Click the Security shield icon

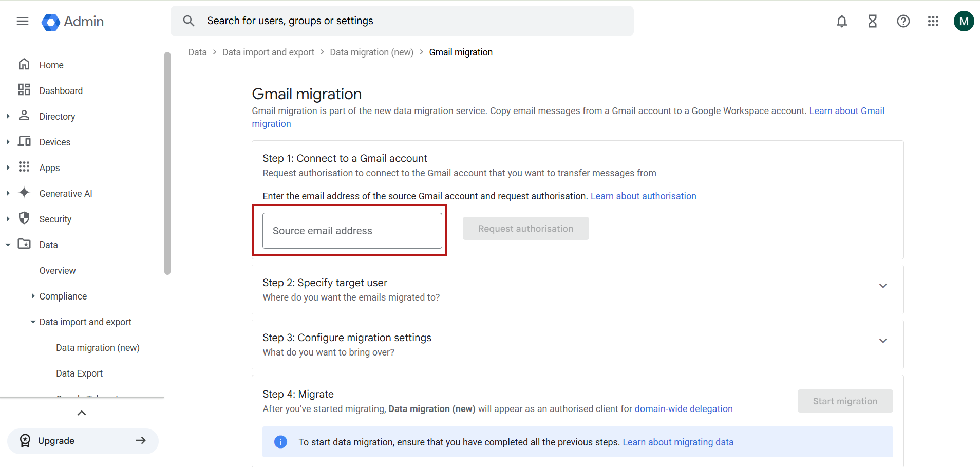pos(24,218)
